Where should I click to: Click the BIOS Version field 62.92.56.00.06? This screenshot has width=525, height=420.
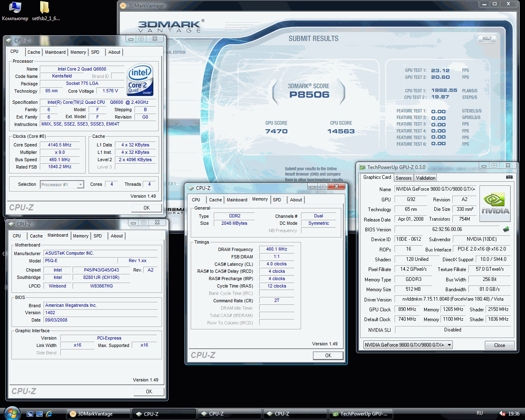447,229
